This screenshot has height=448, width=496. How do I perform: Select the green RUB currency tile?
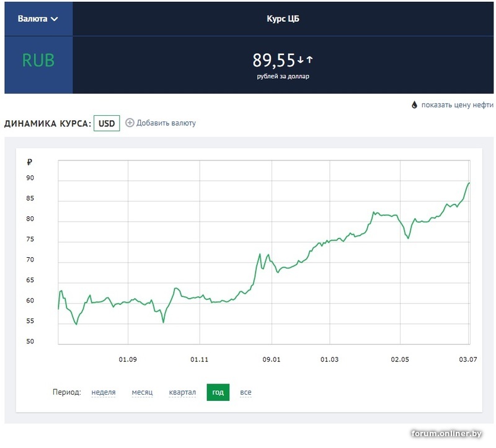click(38, 60)
